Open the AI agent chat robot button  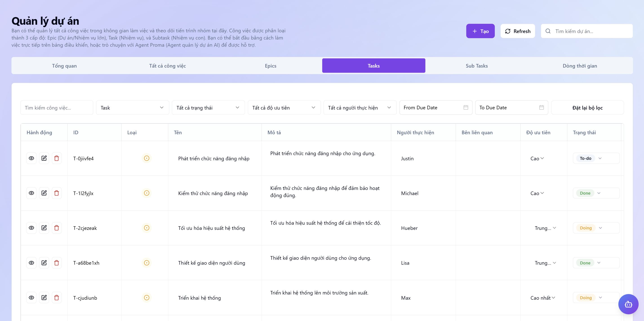[x=628, y=304]
